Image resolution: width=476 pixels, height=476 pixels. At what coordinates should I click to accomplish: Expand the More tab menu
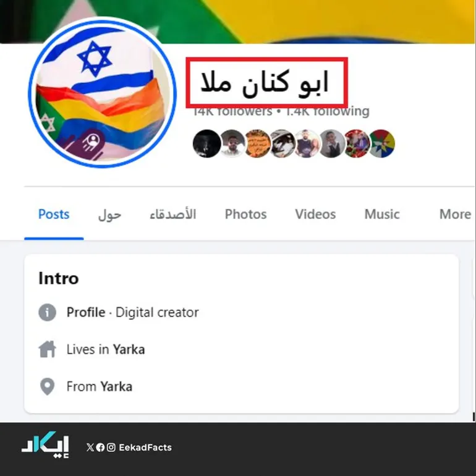[x=456, y=215]
